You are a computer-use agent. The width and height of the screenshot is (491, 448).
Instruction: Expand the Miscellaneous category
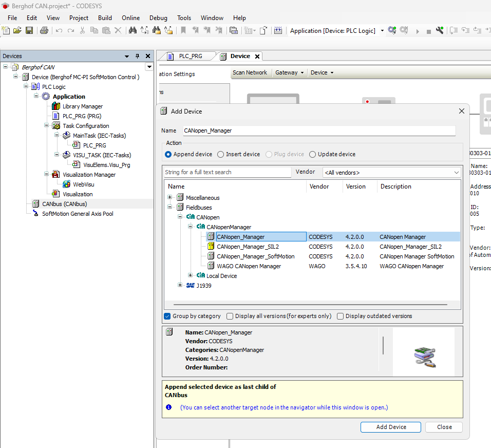169,197
